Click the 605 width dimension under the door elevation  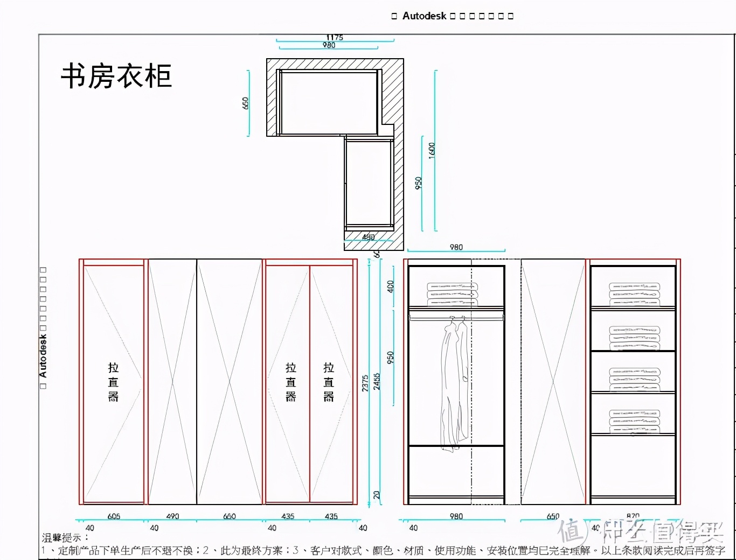[x=114, y=516]
